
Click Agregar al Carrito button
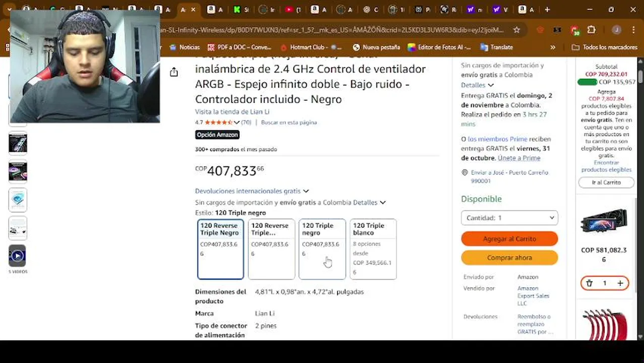pos(509,238)
